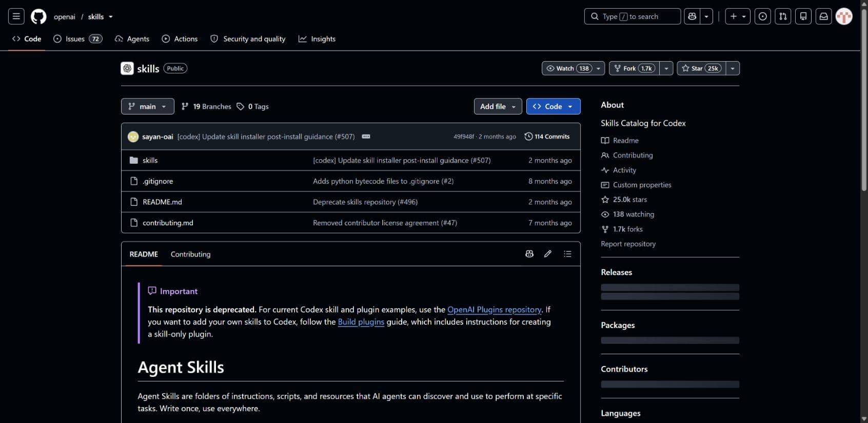
Task: Open the Copilot chat icon in header
Action: click(x=692, y=16)
